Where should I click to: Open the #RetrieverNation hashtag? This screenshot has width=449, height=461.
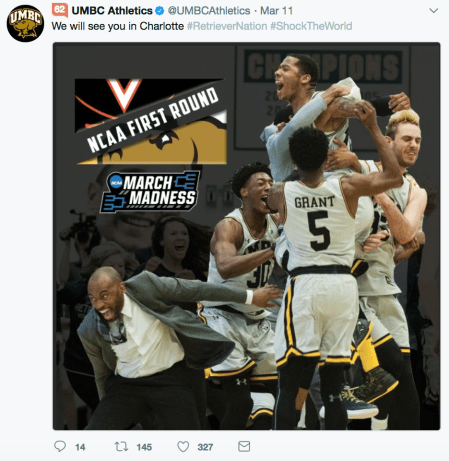tap(227, 26)
